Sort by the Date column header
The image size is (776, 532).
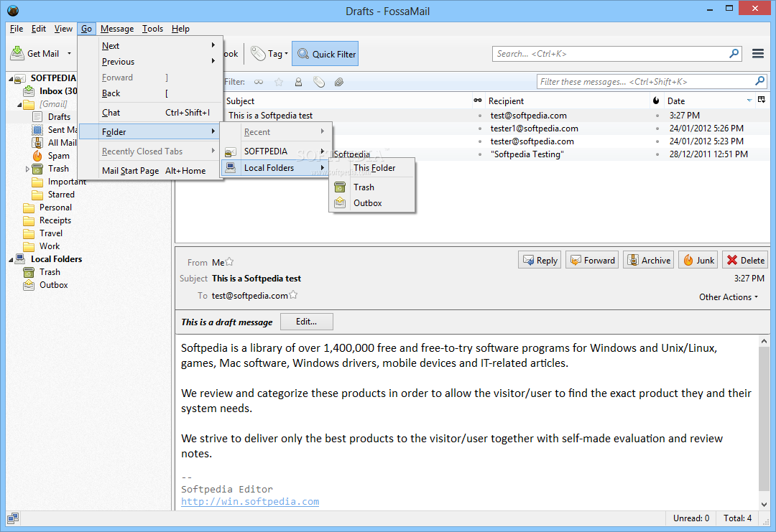coord(709,101)
